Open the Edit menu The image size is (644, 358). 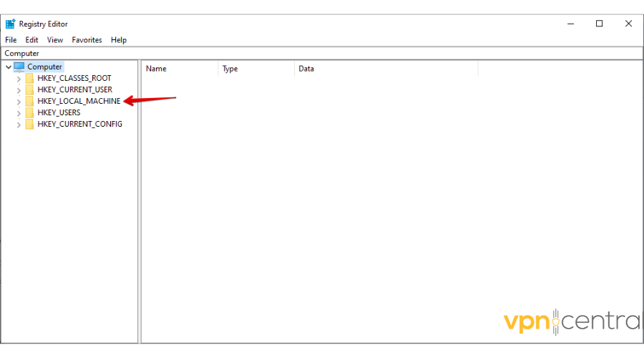(31, 40)
